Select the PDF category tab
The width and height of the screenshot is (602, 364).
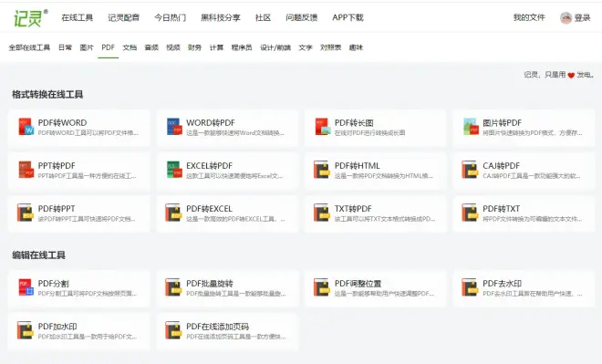(x=109, y=47)
